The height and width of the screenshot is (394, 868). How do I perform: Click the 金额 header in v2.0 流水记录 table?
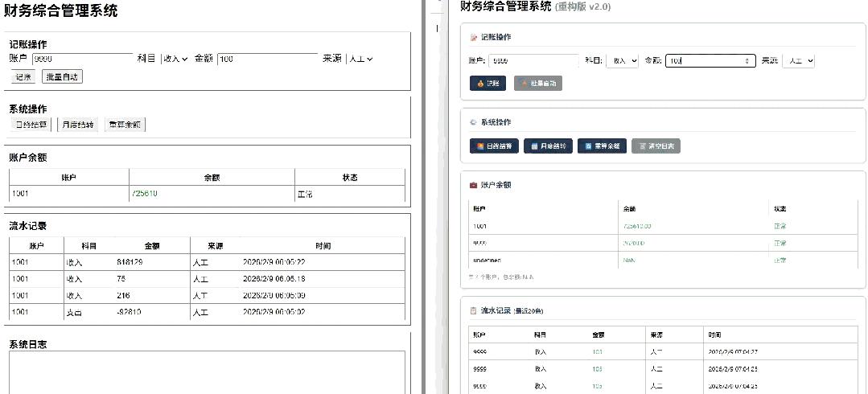[x=599, y=334]
